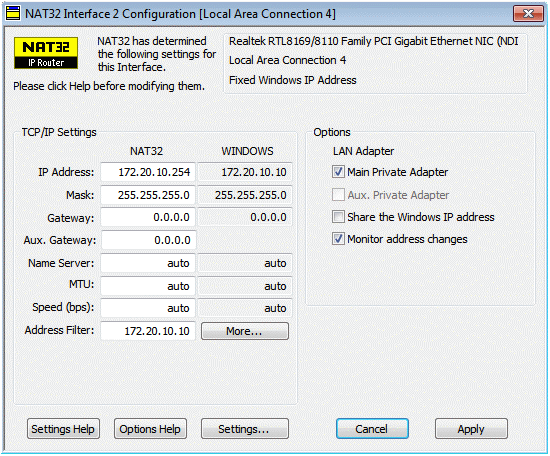Uncheck Monitor address changes
Screen dimensions: 550x456
coord(338,239)
